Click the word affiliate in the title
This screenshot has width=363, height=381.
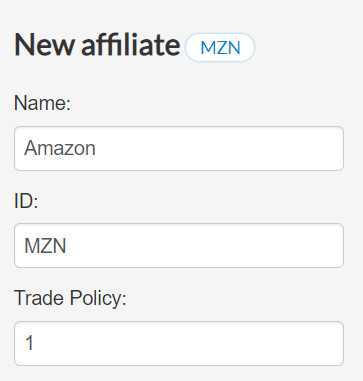click(130, 44)
